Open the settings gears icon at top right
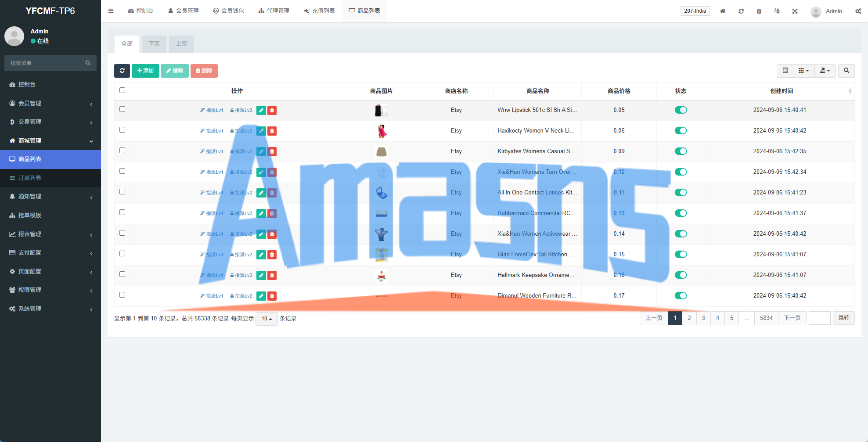This screenshot has width=868, height=442. (x=858, y=11)
